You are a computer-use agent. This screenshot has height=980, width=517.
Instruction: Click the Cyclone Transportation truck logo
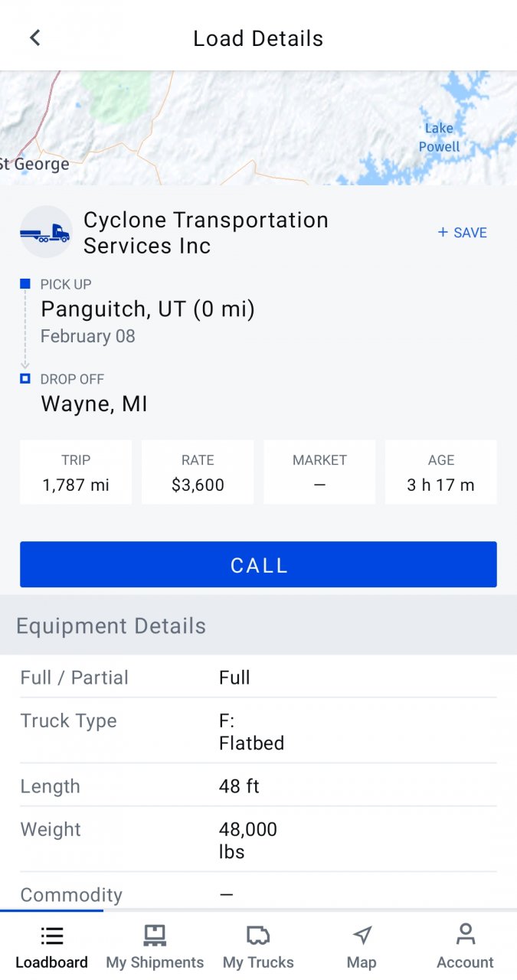(x=46, y=232)
